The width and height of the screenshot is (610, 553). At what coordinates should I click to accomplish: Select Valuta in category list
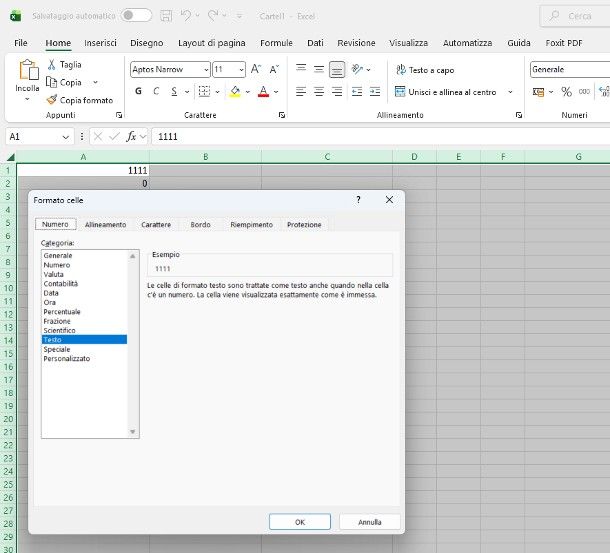coord(84,274)
